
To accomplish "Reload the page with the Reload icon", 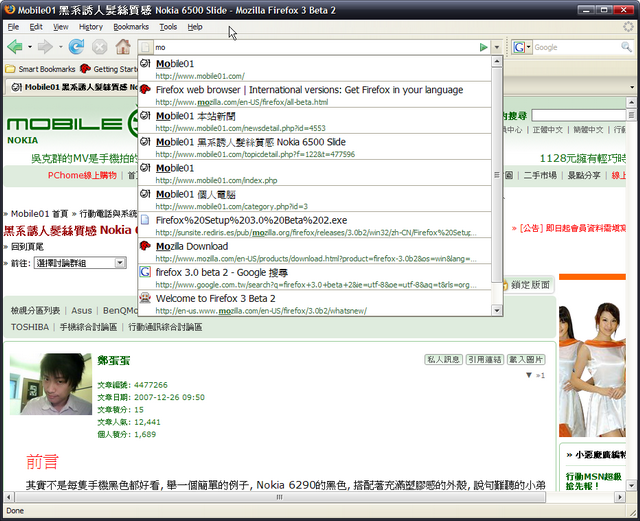I will (x=76, y=47).
